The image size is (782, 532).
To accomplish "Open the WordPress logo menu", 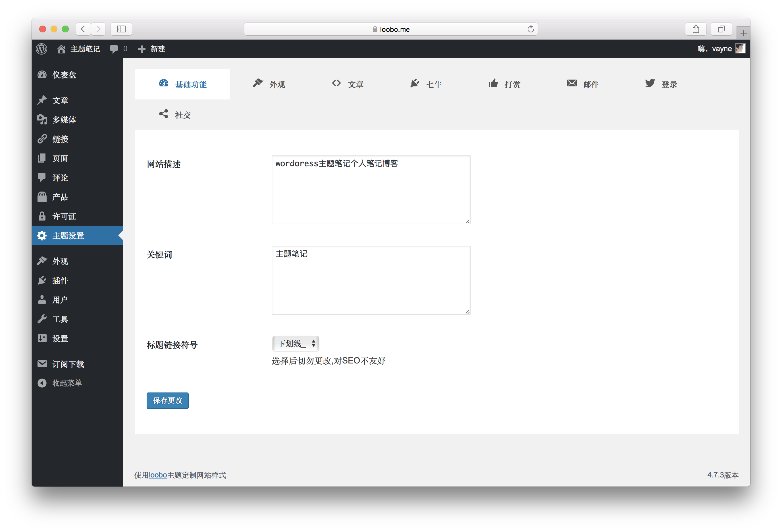I will [x=41, y=49].
